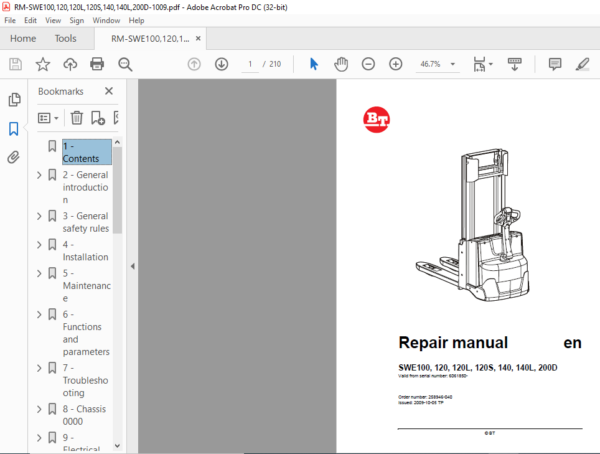Jump to 3 - General safety rules
Screen dimensions: 600x454
click(86, 222)
